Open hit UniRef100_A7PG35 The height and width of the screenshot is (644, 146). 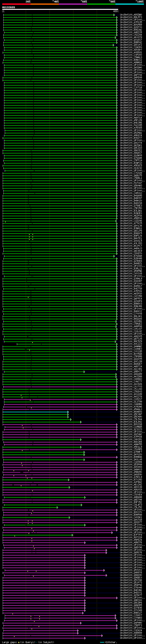(x=131, y=22)
